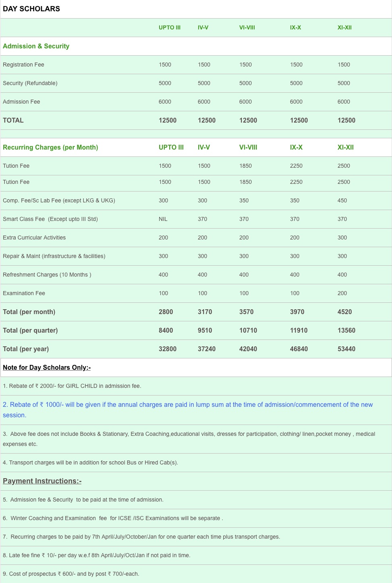Open the Note for Day Scholars Only heading

tap(47, 368)
